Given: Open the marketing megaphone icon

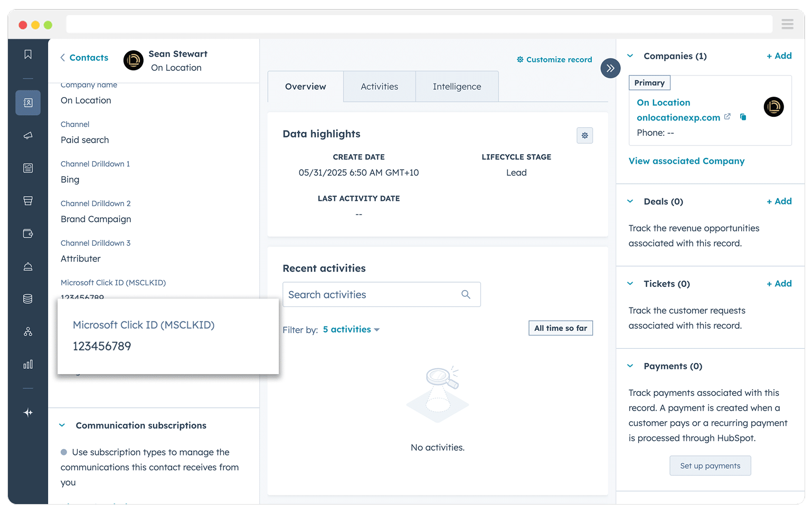Looking at the screenshot, I should click(28, 135).
